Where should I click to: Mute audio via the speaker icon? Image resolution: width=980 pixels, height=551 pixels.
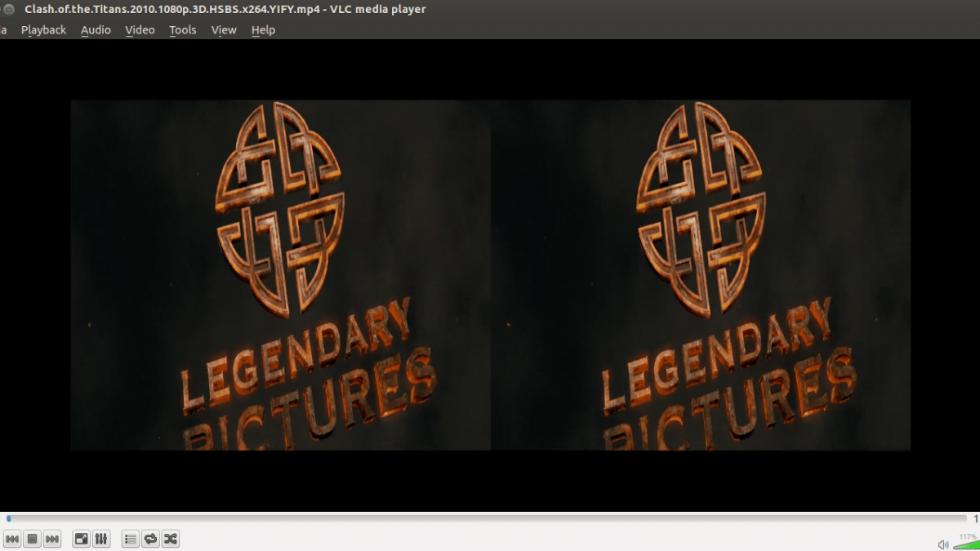click(x=943, y=544)
